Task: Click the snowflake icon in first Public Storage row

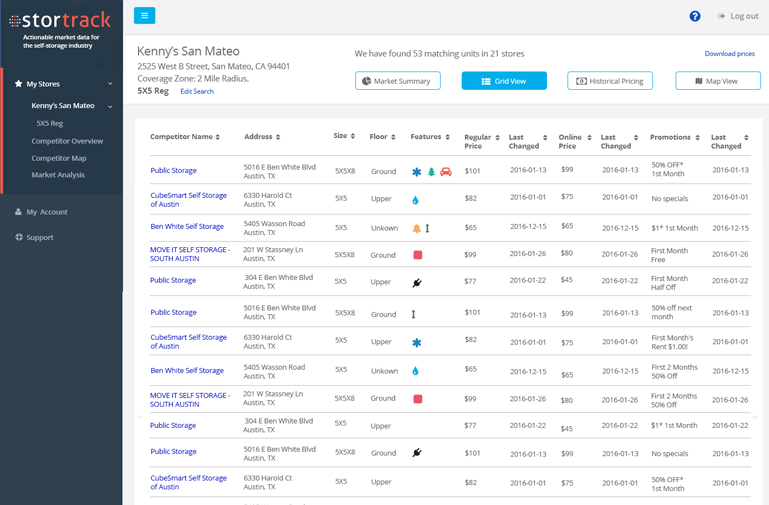Action: (x=417, y=172)
